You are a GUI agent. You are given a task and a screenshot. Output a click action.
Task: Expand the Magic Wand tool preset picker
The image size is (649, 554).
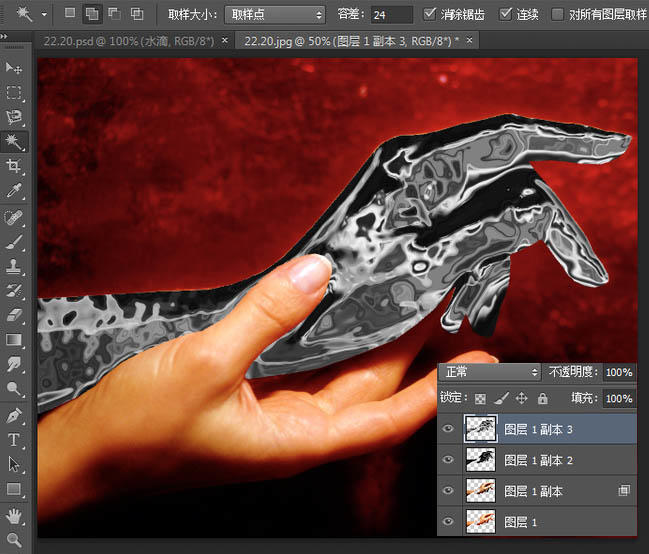coord(43,15)
